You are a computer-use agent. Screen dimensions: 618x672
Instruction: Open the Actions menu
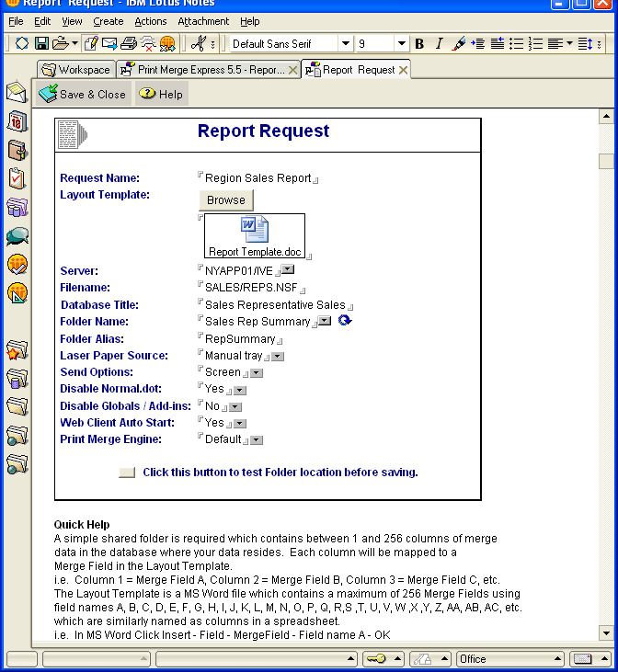pyautogui.click(x=150, y=21)
